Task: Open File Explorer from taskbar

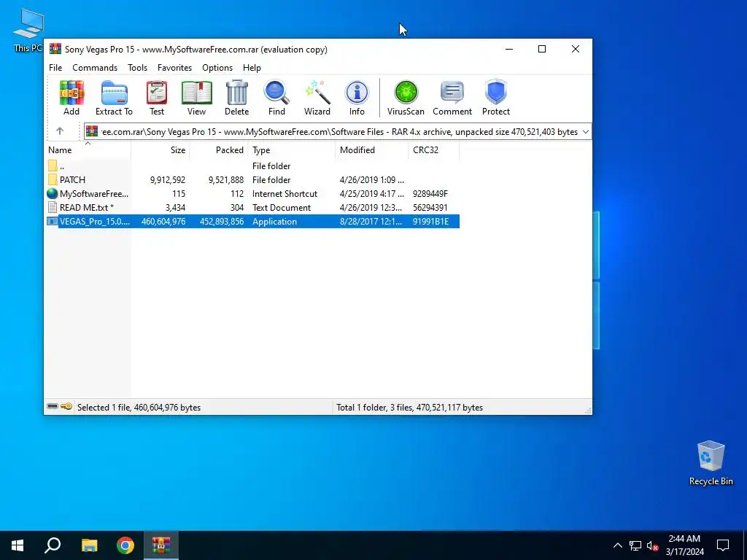Action: [89, 545]
